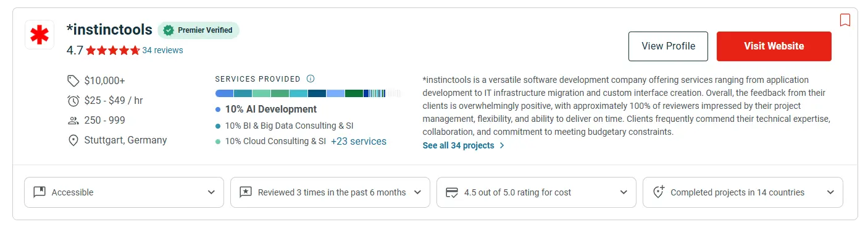This screenshot has width=868, height=227.
Task: Click the location pin icon for Stuttgart
Action: pyautogui.click(x=73, y=140)
